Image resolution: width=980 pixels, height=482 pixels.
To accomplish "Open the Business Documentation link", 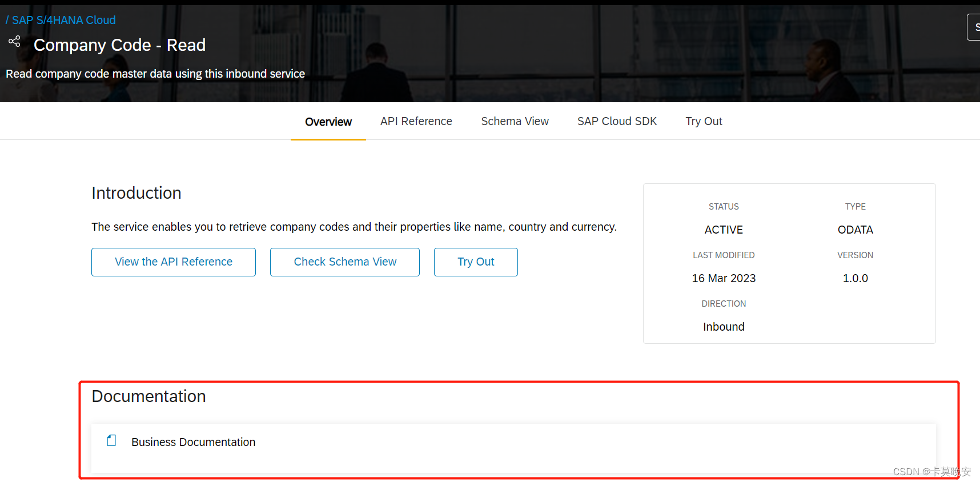I will click(x=193, y=442).
